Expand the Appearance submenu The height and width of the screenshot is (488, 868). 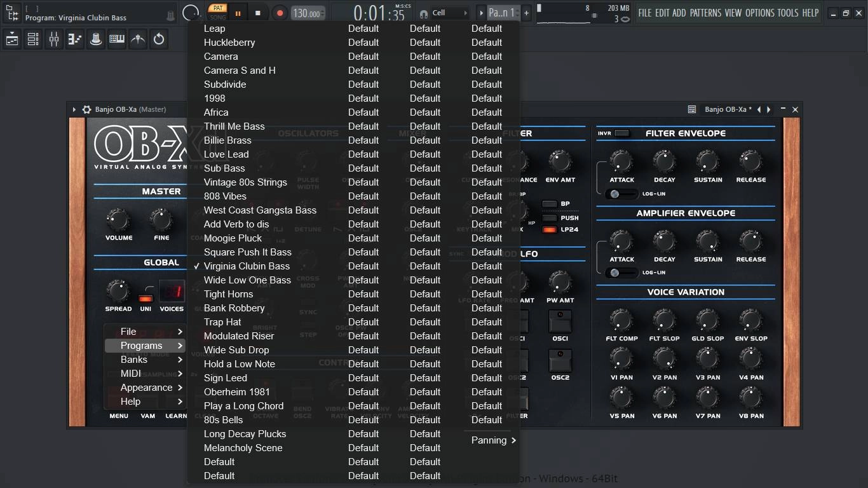pyautogui.click(x=144, y=388)
